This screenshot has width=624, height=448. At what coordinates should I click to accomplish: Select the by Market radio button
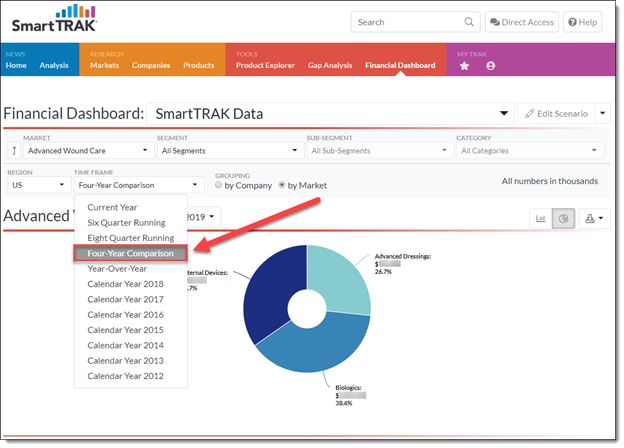(282, 185)
